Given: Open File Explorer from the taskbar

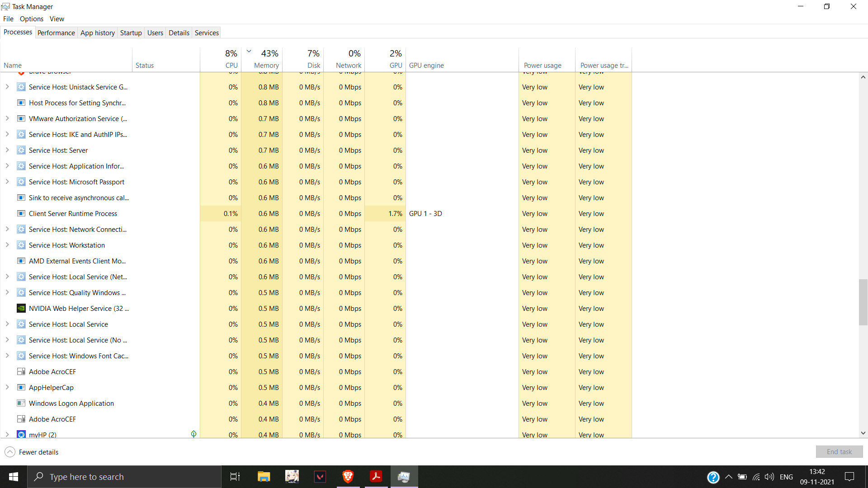Looking at the screenshot, I should 264,476.
